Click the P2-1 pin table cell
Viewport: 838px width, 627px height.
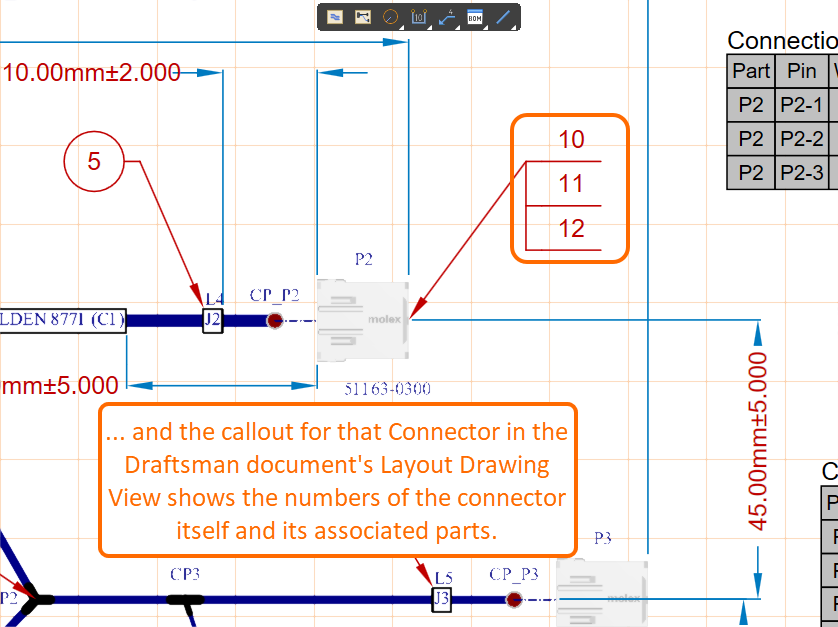click(x=802, y=105)
